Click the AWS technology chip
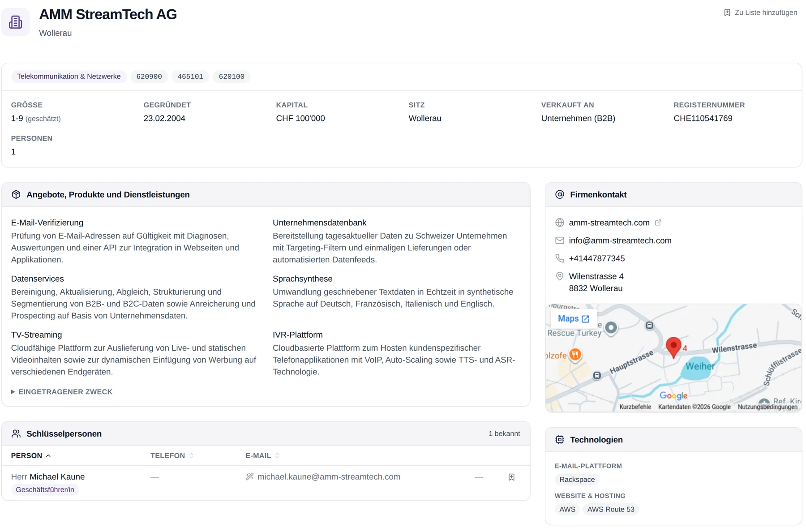The image size is (806, 532). tap(567, 510)
